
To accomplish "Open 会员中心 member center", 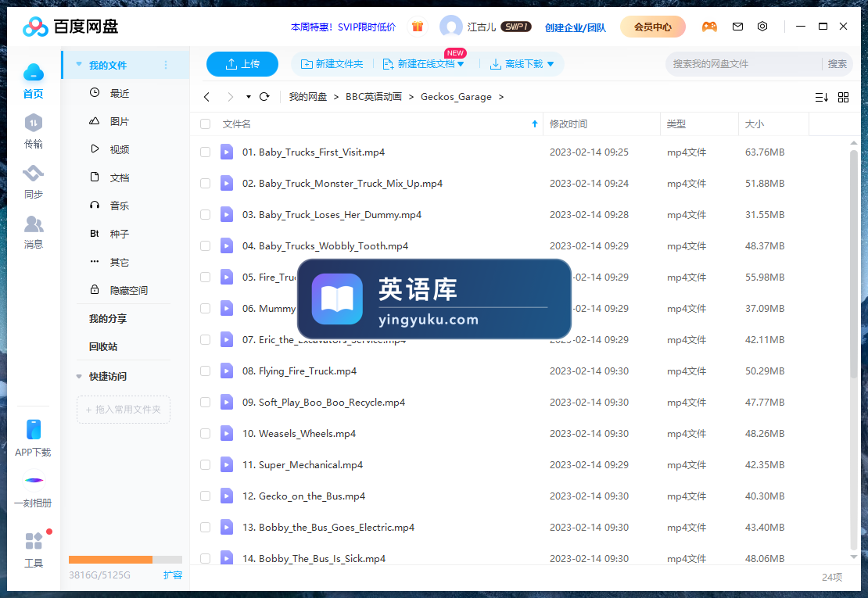I will coord(653,27).
